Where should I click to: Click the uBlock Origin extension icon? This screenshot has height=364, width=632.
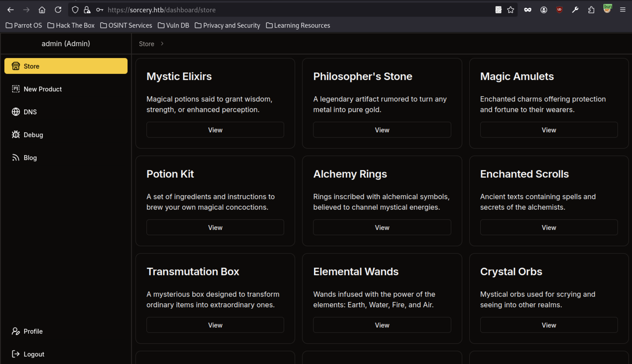click(x=559, y=10)
